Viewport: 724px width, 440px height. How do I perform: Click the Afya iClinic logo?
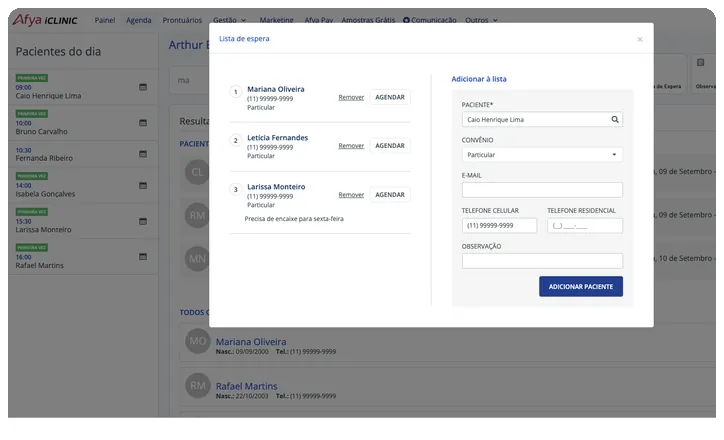pos(45,20)
